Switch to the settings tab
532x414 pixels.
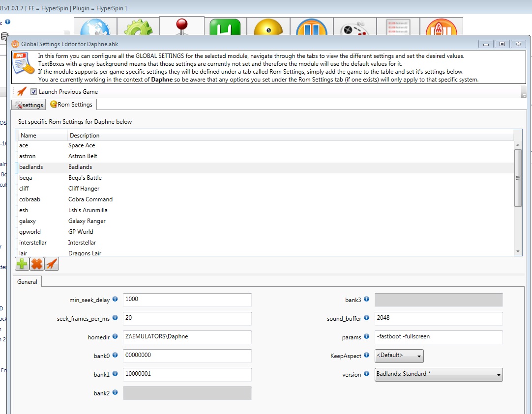(29, 105)
